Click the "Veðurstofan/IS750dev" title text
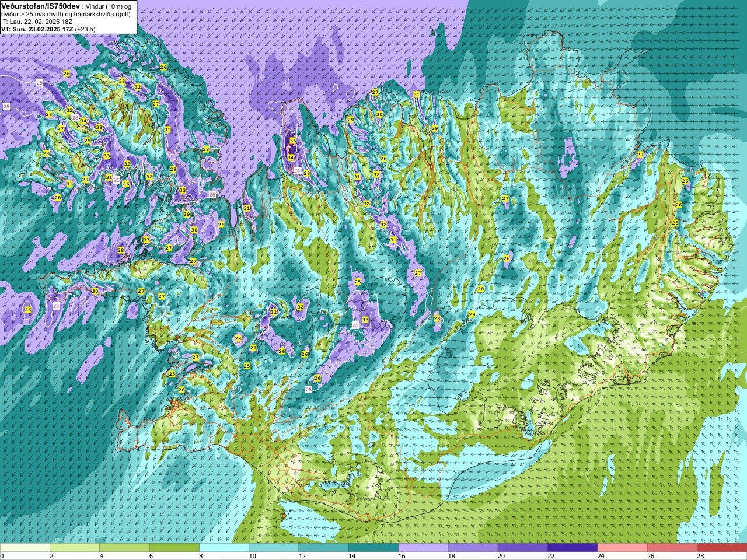The image size is (747, 560). click(x=41, y=6)
